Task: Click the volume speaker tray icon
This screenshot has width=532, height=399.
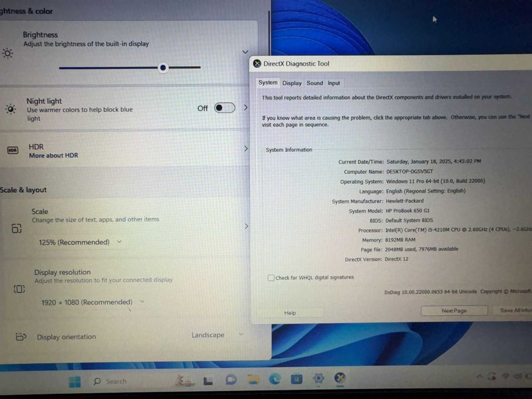Action: click(x=517, y=376)
